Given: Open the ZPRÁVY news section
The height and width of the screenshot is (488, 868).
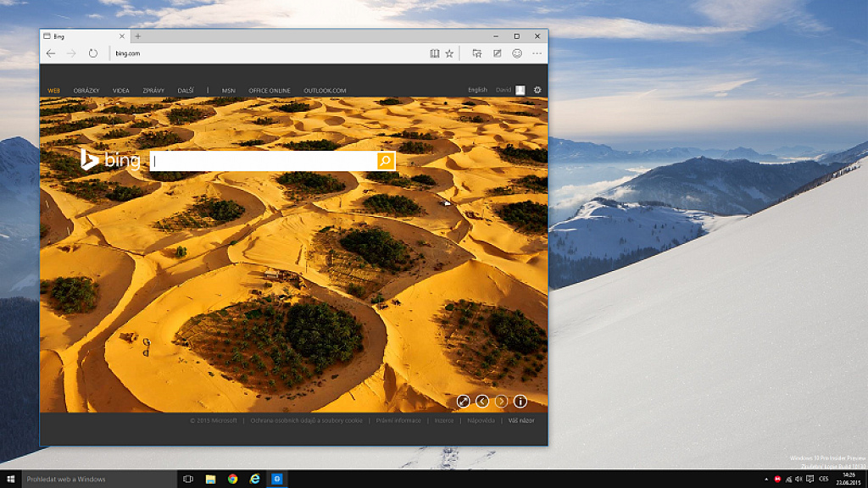Looking at the screenshot, I should tap(153, 91).
